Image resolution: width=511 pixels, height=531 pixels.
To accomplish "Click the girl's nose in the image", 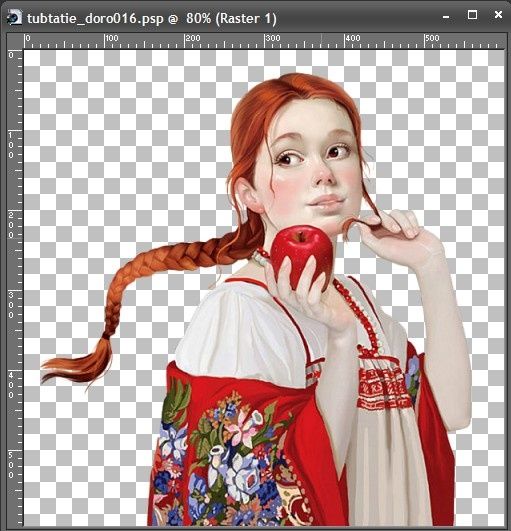I will 323,174.
